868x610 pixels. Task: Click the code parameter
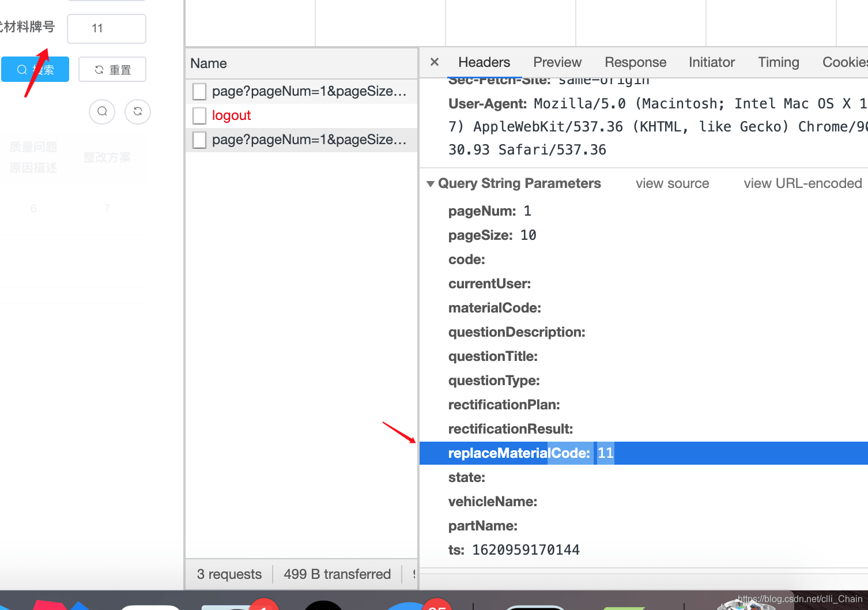coord(467,259)
